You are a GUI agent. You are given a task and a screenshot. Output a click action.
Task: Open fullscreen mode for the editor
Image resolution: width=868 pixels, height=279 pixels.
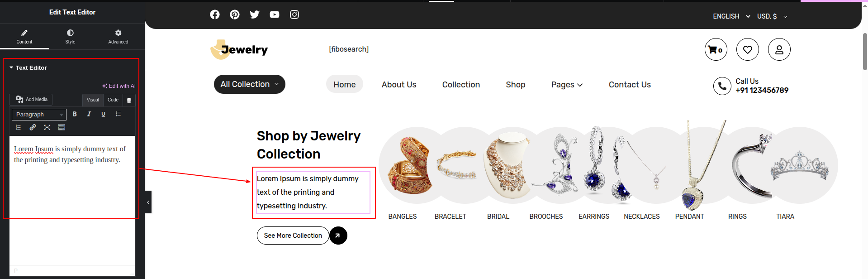click(x=47, y=128)
